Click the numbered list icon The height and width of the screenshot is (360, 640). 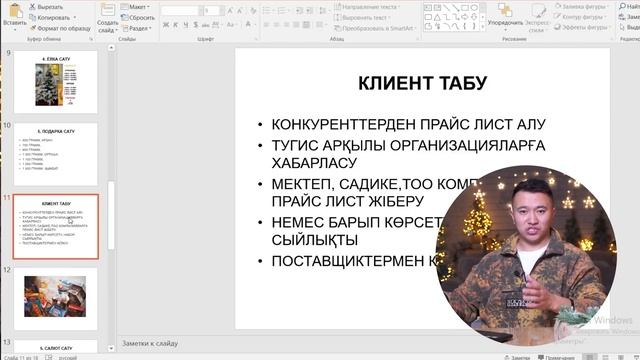[282, 11]
